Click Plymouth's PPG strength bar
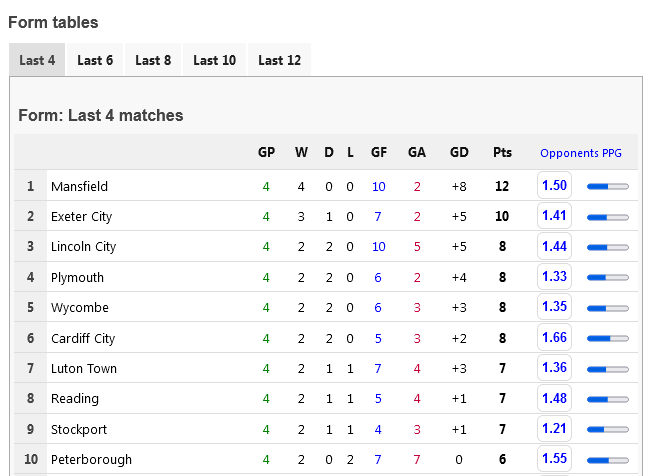Screen dimensions: 658x476 point(607,278)
